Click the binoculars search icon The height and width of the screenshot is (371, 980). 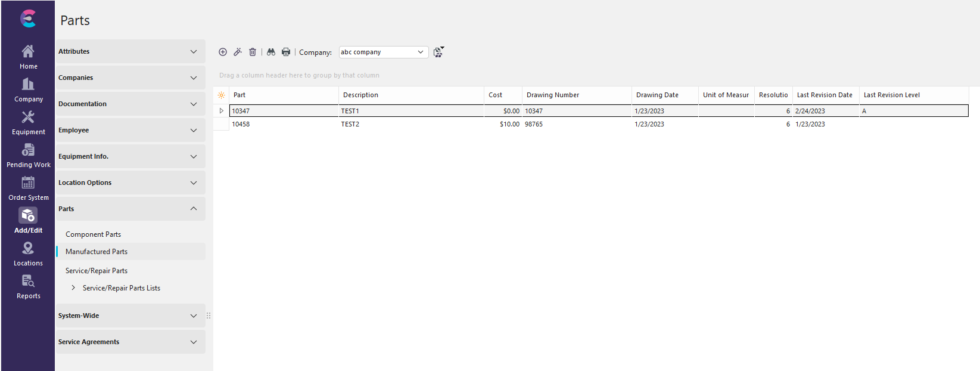[271, 52]
